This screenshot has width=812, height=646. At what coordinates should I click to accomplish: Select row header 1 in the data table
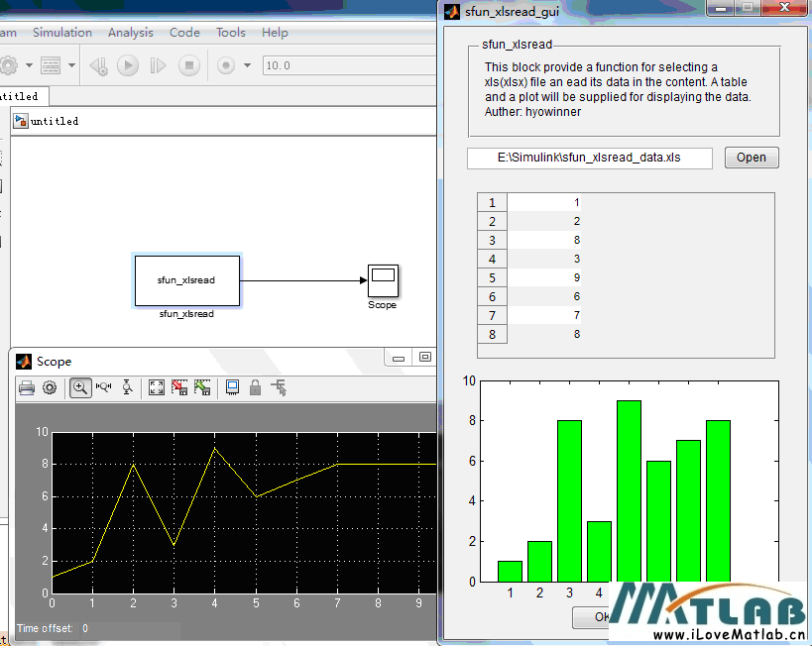492,203
